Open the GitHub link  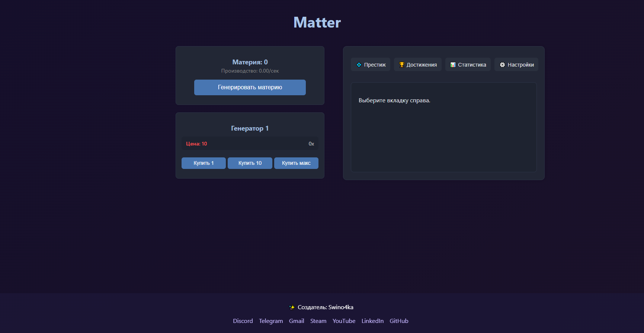tap(399, 321)
